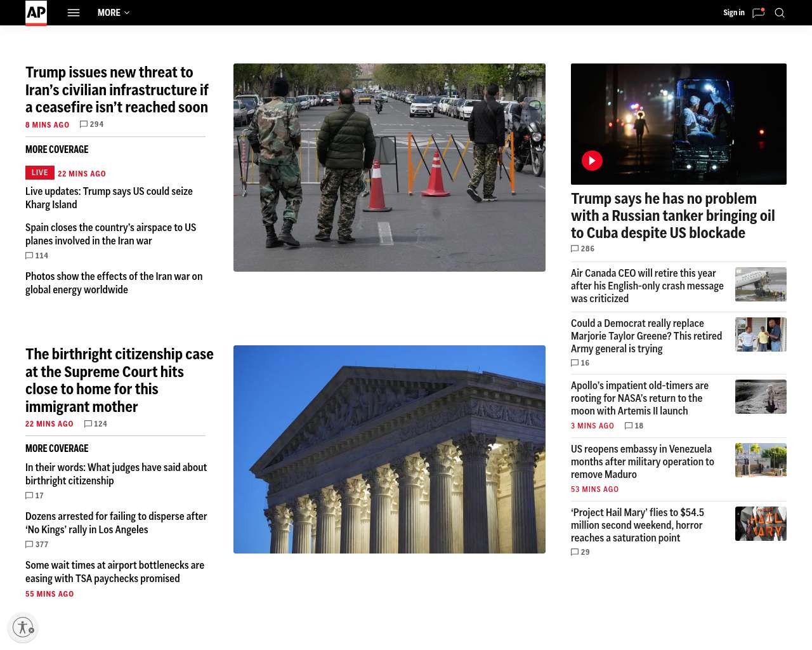Read the Trump Iran civilian infrastructure headline
The height and width of the screenshot is (650, 812).
(x=117, y=90)
